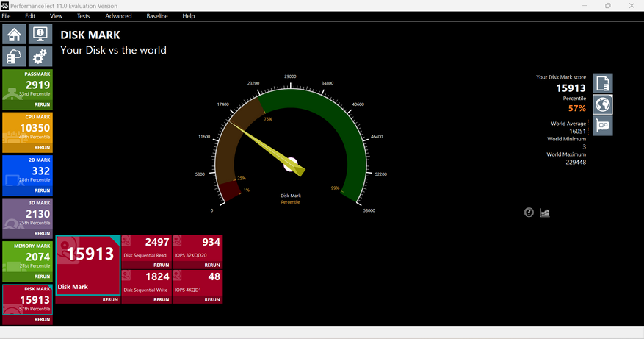Viewport: 644px width, 339px height.
Task: Click the score report document icon
Action: [x=603, y=84]
